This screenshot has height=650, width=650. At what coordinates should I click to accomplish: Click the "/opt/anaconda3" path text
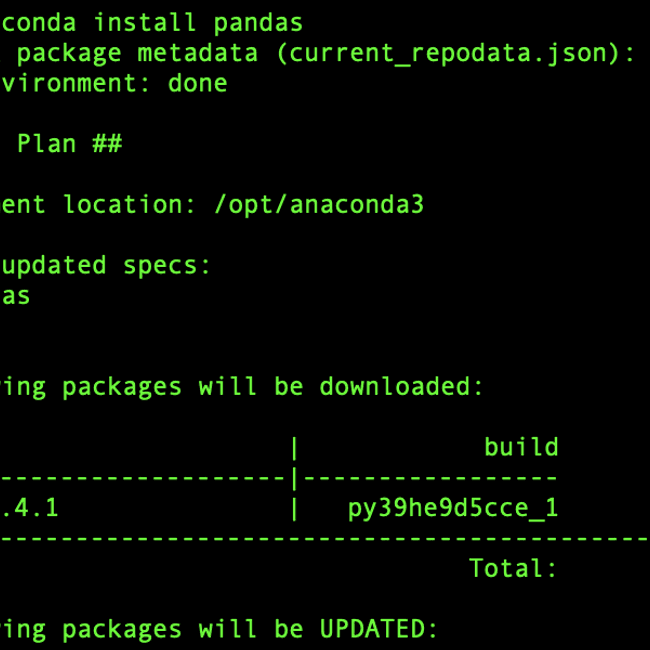[318, 204]
